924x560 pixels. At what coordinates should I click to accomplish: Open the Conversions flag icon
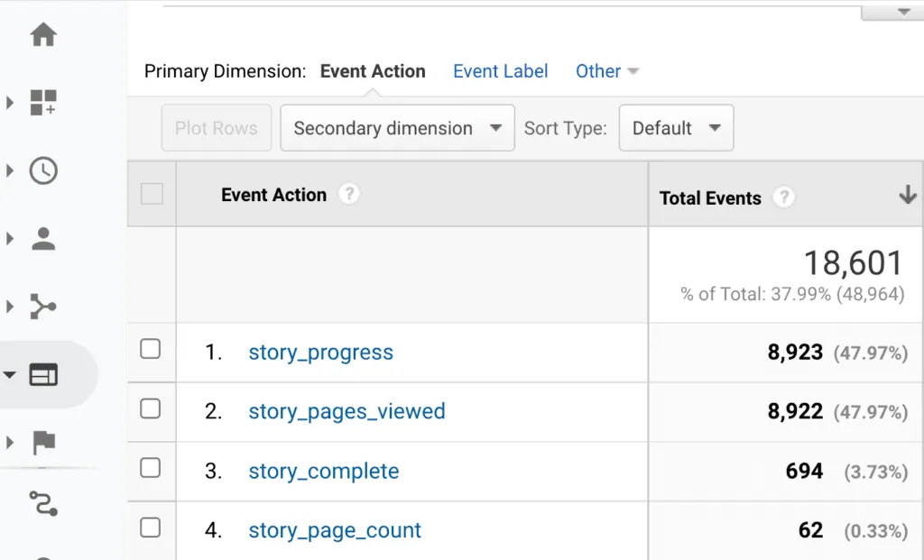43,442
